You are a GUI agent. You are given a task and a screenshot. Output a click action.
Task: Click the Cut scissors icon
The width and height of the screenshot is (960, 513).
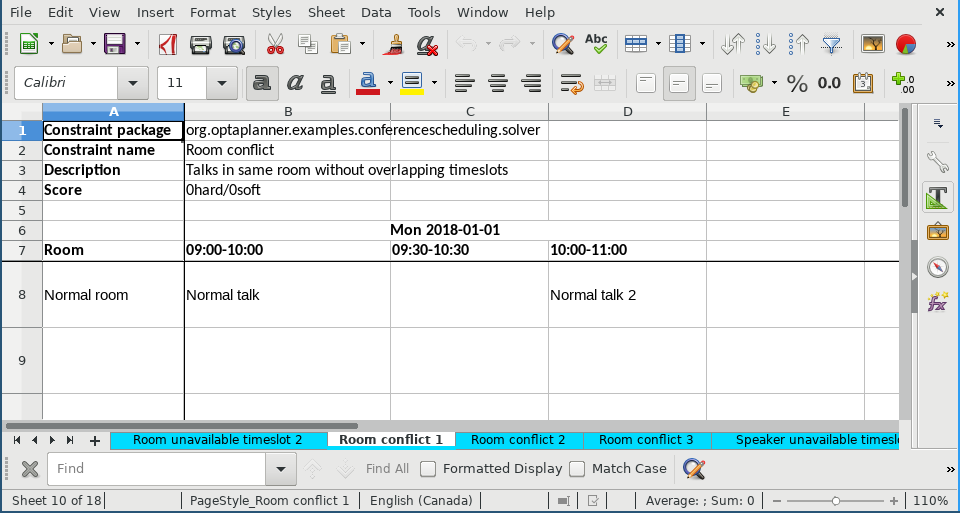274,44
